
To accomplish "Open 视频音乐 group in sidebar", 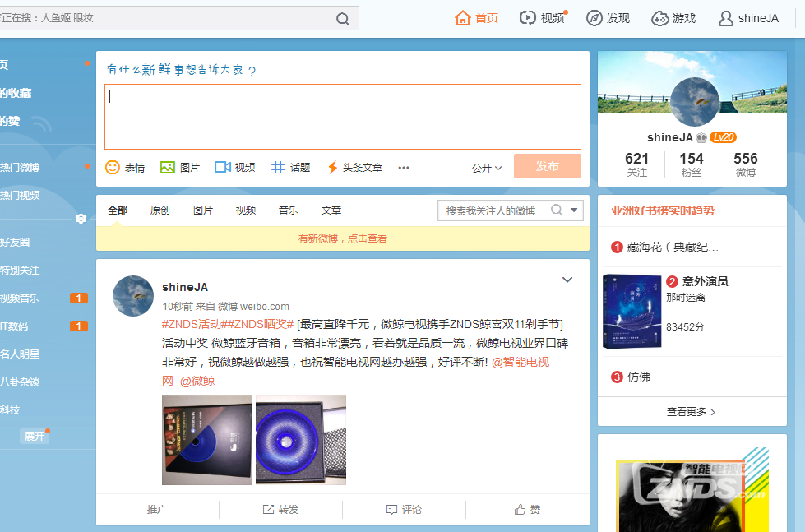I will coord(20,298).
